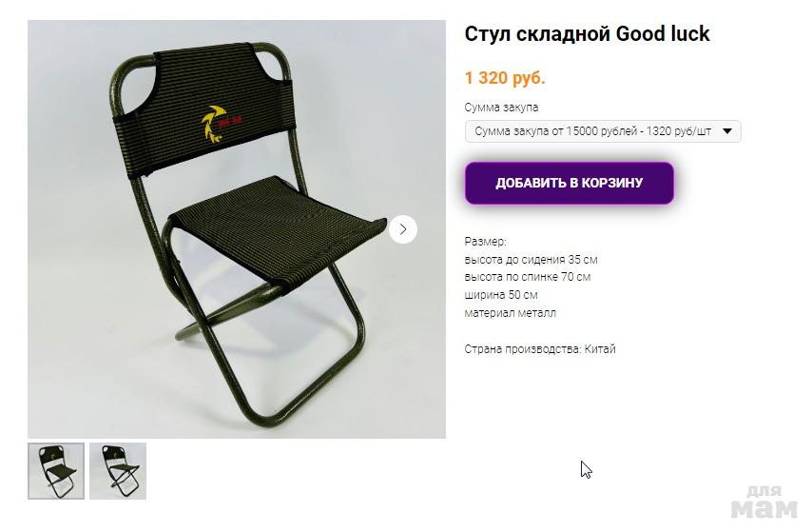This screenshot has height=532, width=812.
Task: Add the chair to cart with "Добавить в корзину"
Action: pos(570,183)
